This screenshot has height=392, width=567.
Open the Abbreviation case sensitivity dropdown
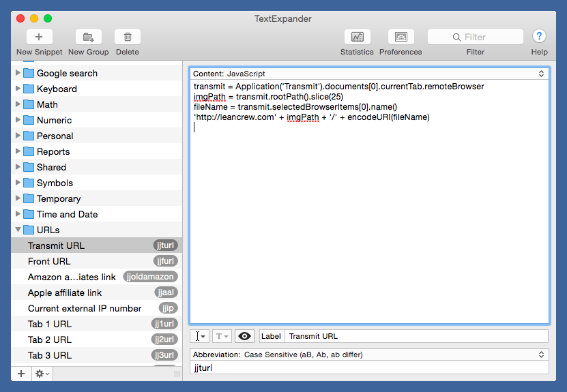368,355
